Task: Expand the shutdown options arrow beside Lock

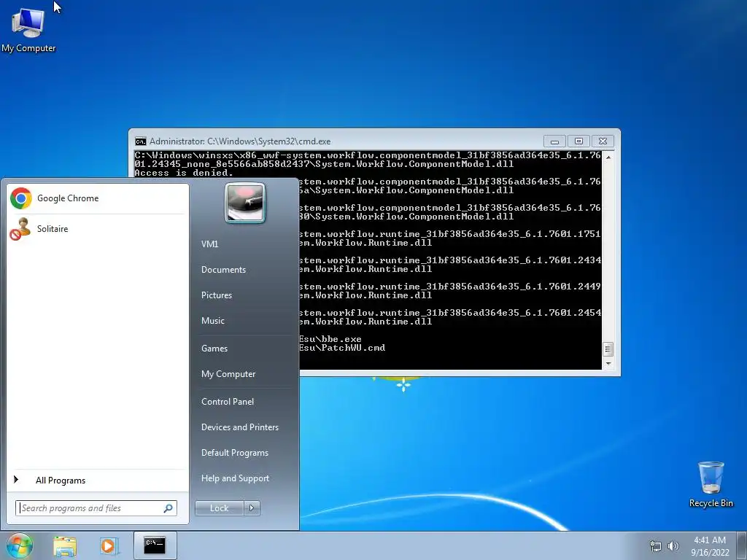Action: point(252,508)
